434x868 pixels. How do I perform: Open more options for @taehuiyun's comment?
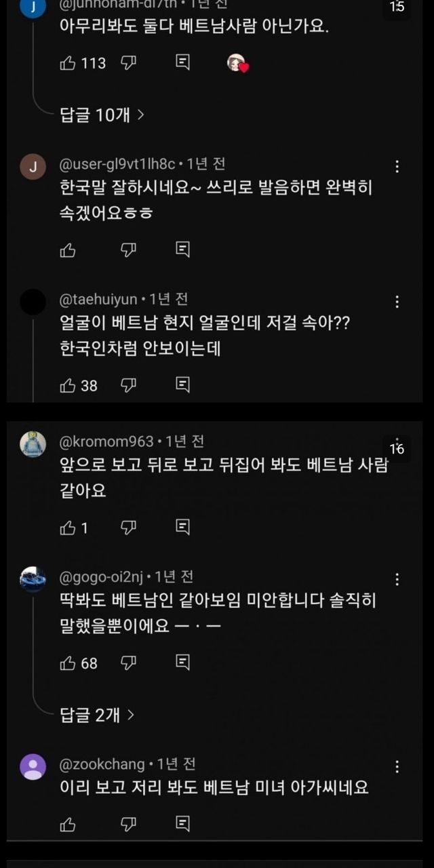397,302
